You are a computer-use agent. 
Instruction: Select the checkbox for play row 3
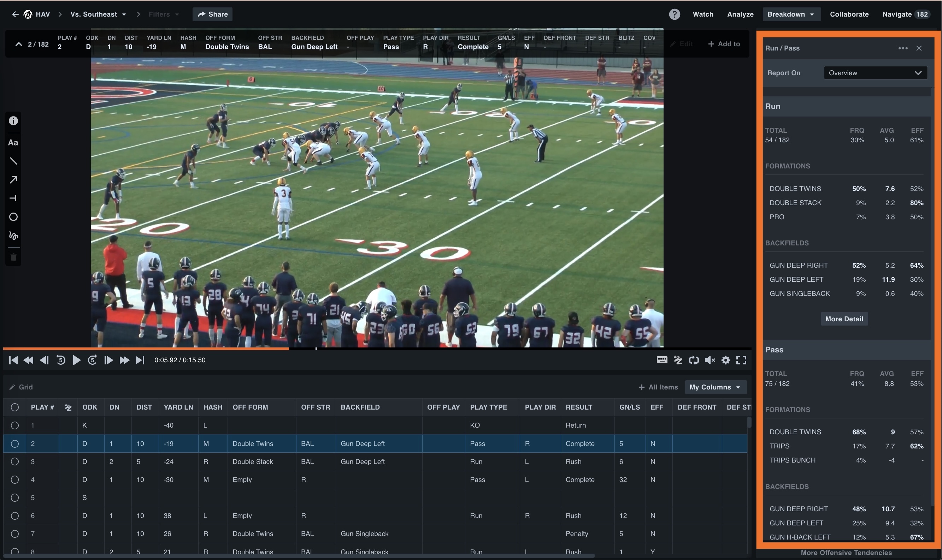coord(15,461)
